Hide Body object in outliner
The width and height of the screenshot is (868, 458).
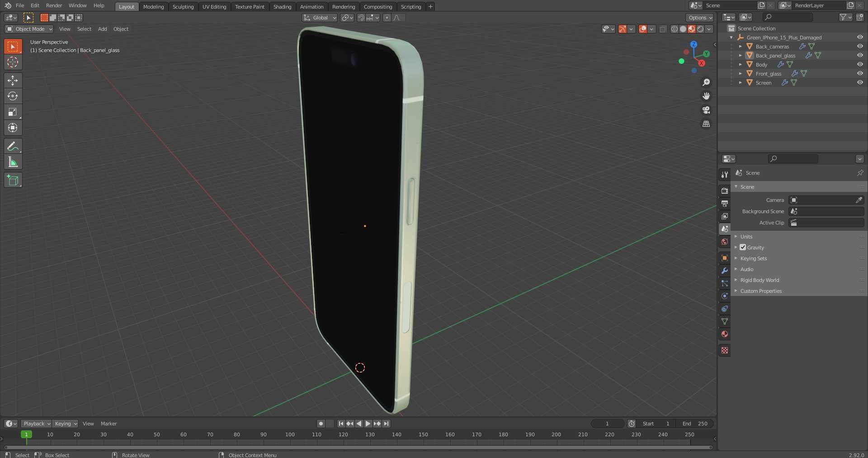pyautogui.click(x=860, y=64)
